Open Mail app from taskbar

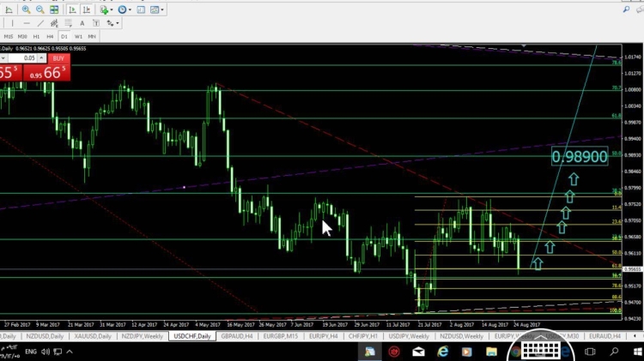418,352
